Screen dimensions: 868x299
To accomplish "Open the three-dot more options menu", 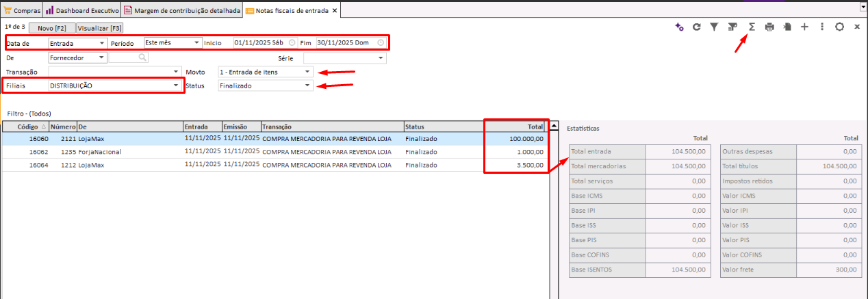I will [821, 27].
